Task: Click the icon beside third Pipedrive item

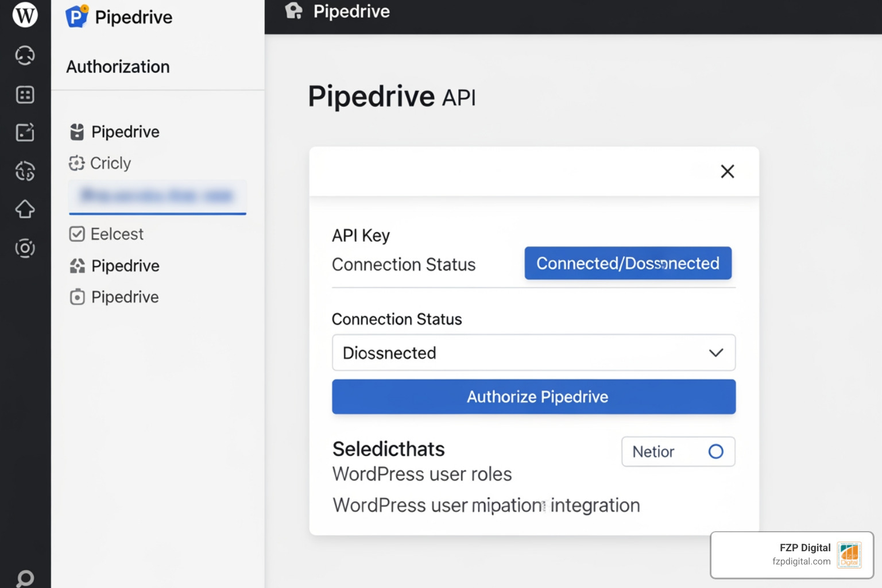Action: [77, 297]
